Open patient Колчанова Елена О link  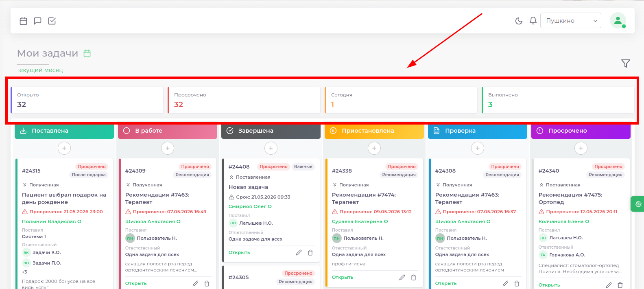[x=564, y=221]
